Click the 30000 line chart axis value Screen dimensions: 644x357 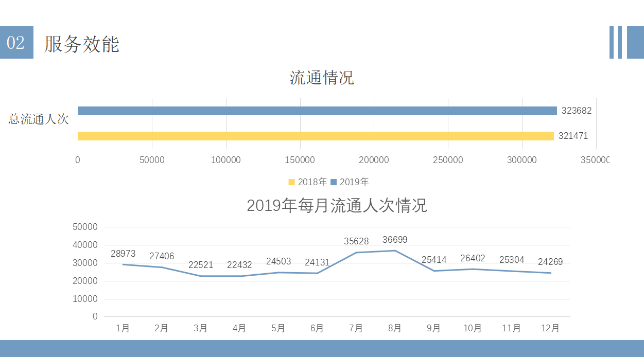[x=85, y=263]
